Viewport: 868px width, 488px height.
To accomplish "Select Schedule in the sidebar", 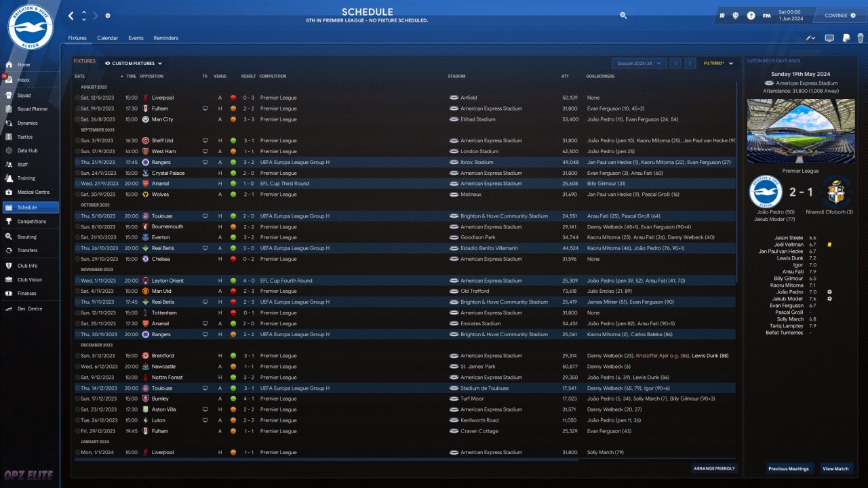I will [x=30, y=207].
